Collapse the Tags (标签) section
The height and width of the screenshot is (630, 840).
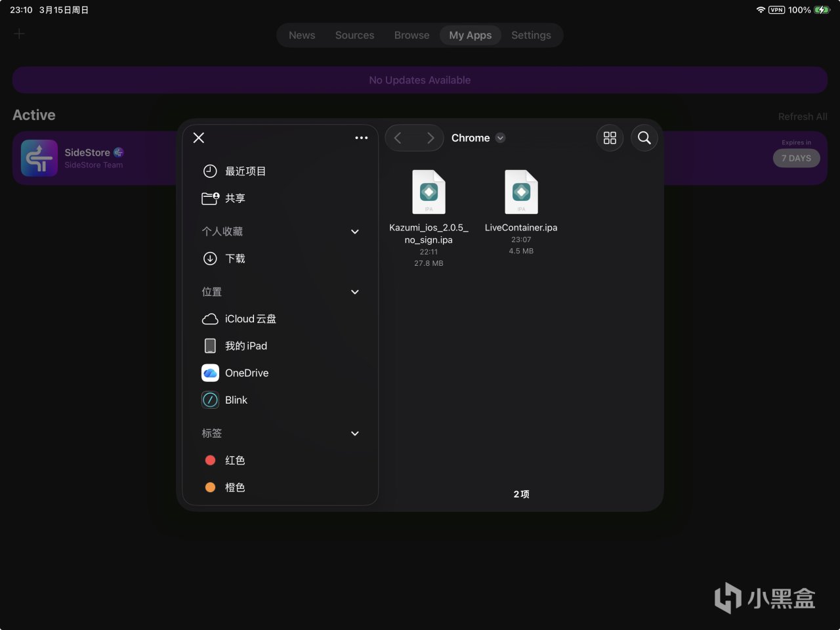355,434
